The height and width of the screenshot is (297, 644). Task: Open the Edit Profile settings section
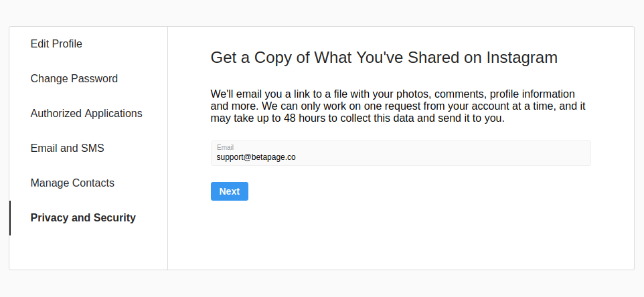(x=56, y=44)
